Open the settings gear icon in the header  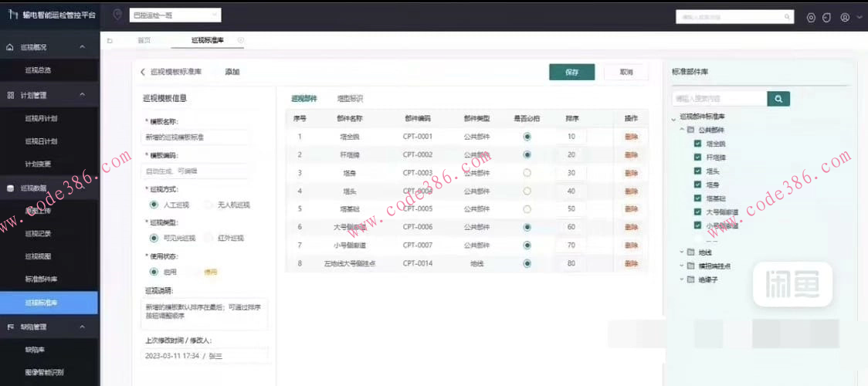pyautogui.click(x=811, y=17)
